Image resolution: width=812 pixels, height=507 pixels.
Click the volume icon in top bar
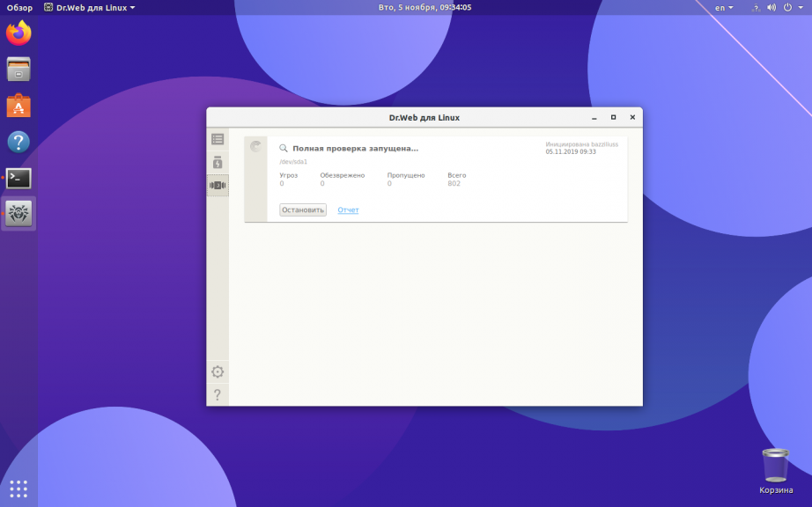771,7
